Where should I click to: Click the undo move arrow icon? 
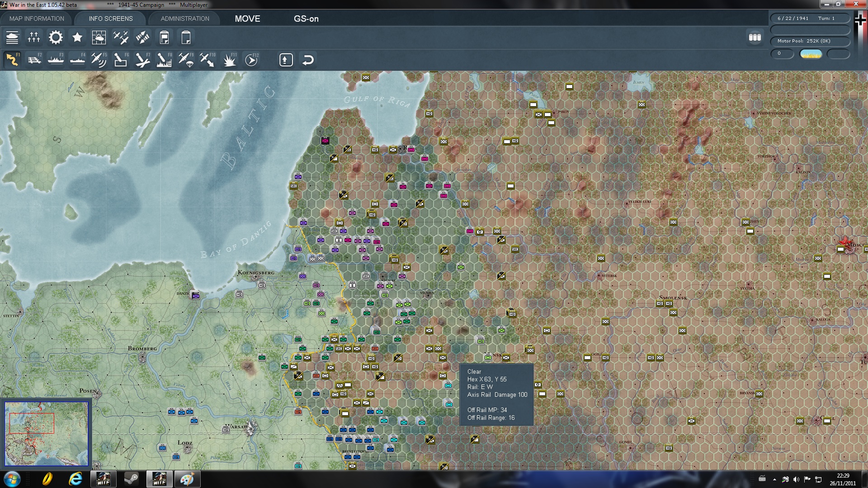[x=308, y=60]
